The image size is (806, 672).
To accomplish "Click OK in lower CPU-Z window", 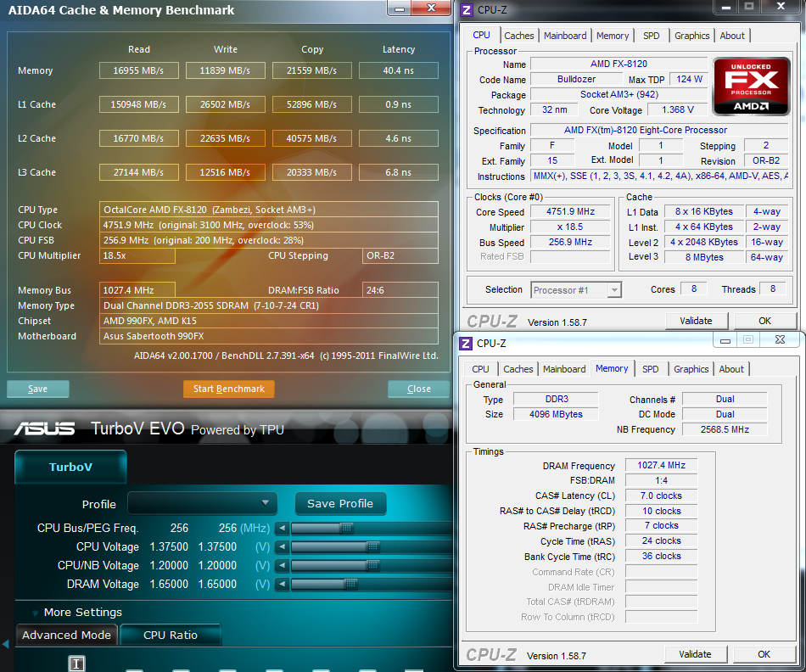I will coord(764,654).
